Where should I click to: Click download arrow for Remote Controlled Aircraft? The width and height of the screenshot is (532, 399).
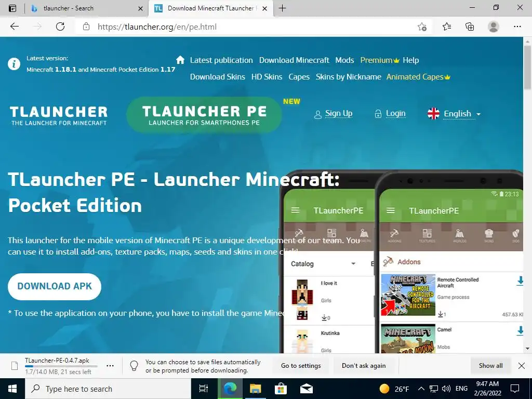520,281
